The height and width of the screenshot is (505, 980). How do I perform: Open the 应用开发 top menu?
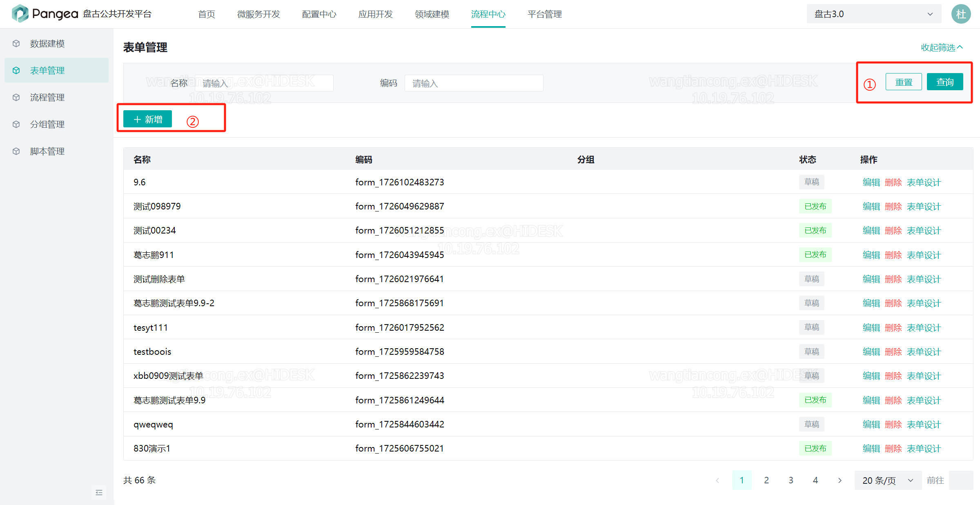coord(376,14)
